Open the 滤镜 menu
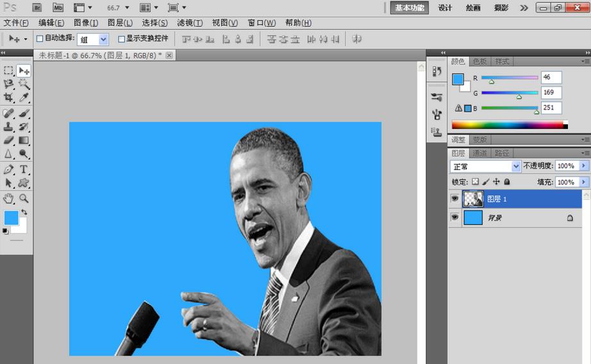The width and height of the screenshot is (591, 364). 189,23
